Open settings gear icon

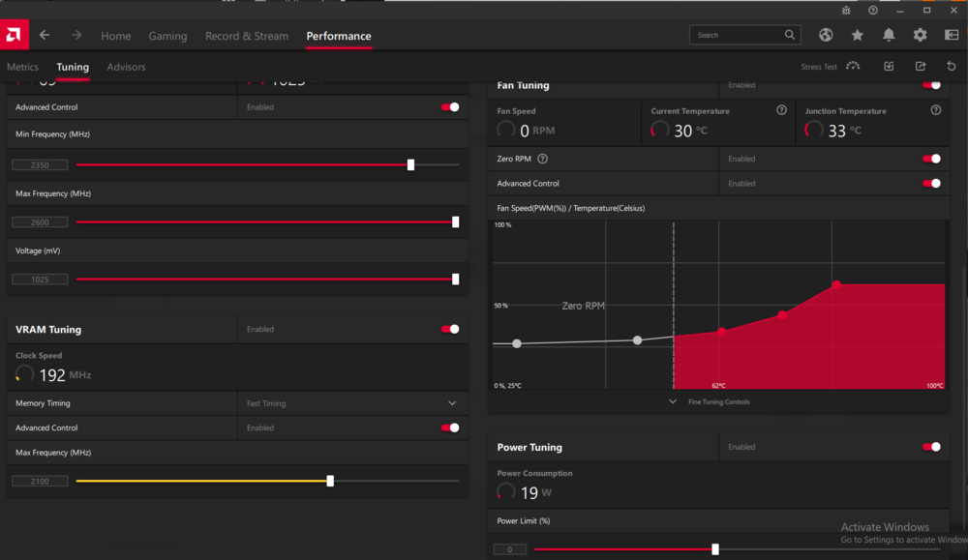pos(920,35)
